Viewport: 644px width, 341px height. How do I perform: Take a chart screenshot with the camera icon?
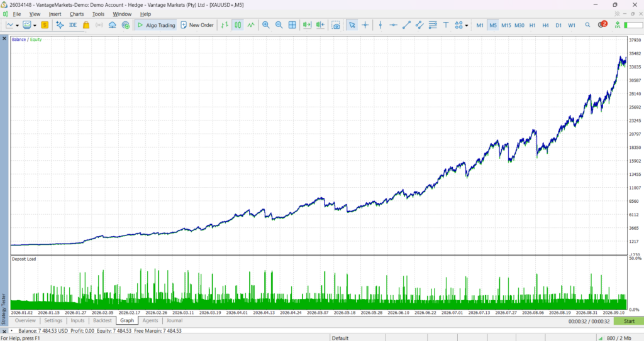click(x=336, y=25)
